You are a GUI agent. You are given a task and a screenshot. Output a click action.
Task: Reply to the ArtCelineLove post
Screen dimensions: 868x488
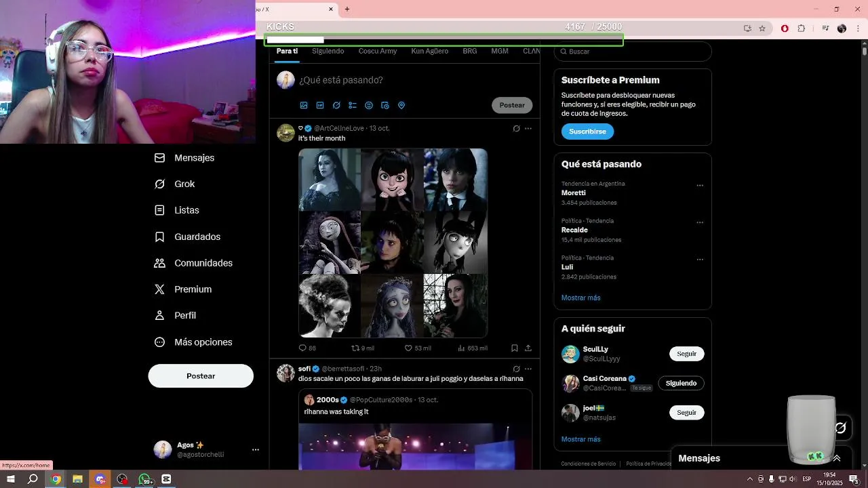click(307, 348)
